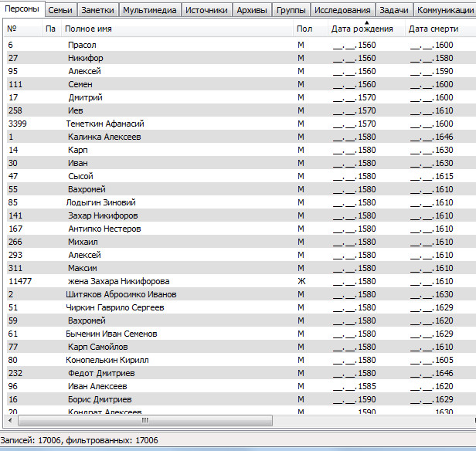
Task: Select the Чиркин Гаврило Сергеев row
Action: tap(240, 308)
